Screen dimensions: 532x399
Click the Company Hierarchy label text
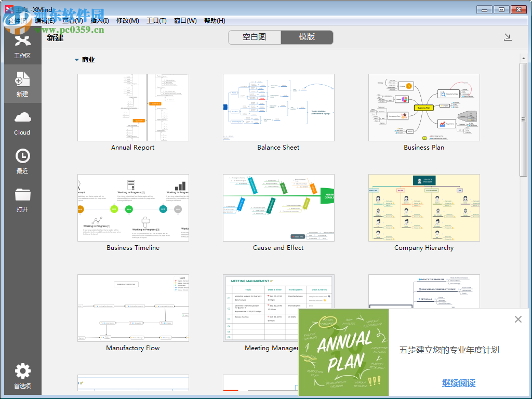[424, 248]
